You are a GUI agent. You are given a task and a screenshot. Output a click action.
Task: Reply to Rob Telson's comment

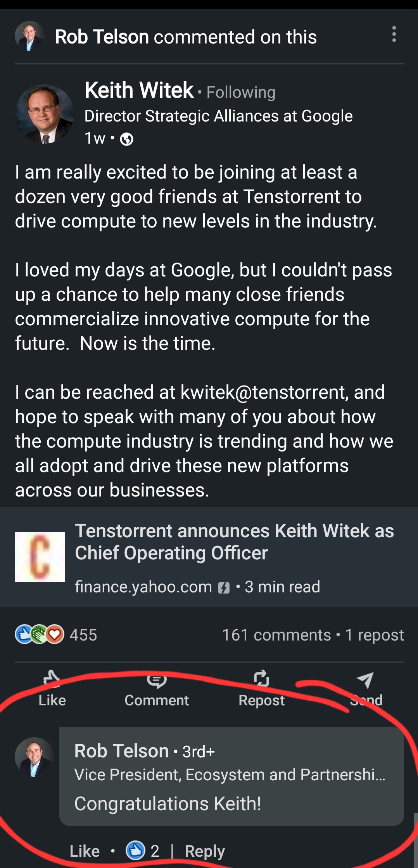[x=204, y=851]
